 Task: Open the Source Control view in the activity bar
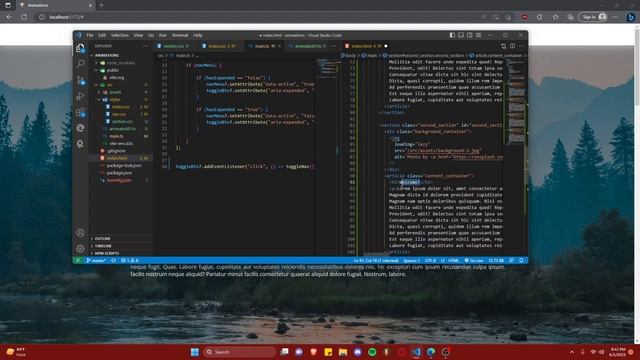pos(80,80)
